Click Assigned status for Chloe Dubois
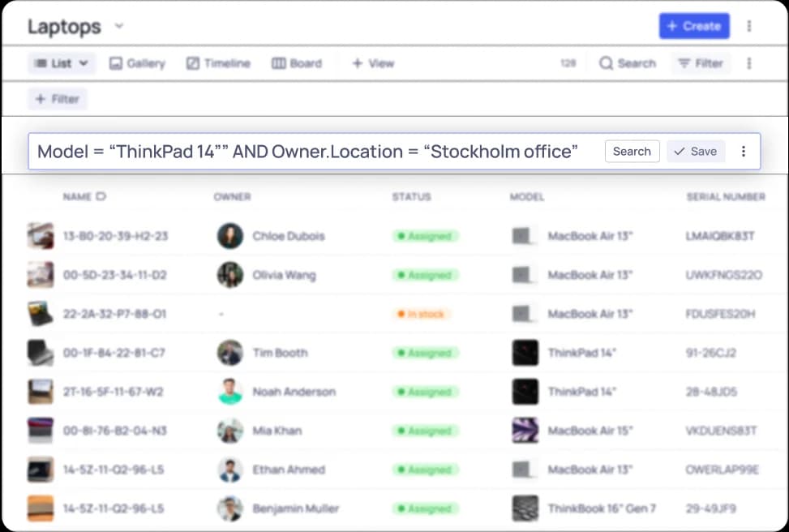The image size is (789, 532). click(x=426, y=236)
